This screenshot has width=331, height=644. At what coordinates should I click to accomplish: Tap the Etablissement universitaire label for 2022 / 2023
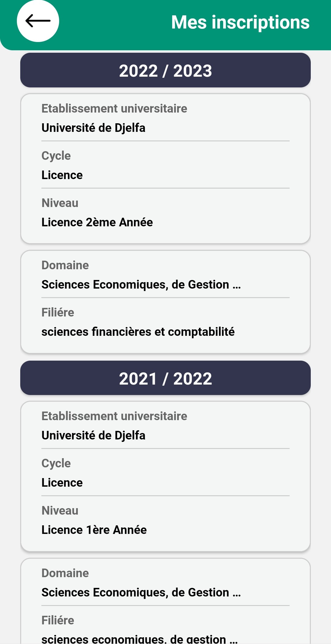pyautogui.click(x=114, y=109)
